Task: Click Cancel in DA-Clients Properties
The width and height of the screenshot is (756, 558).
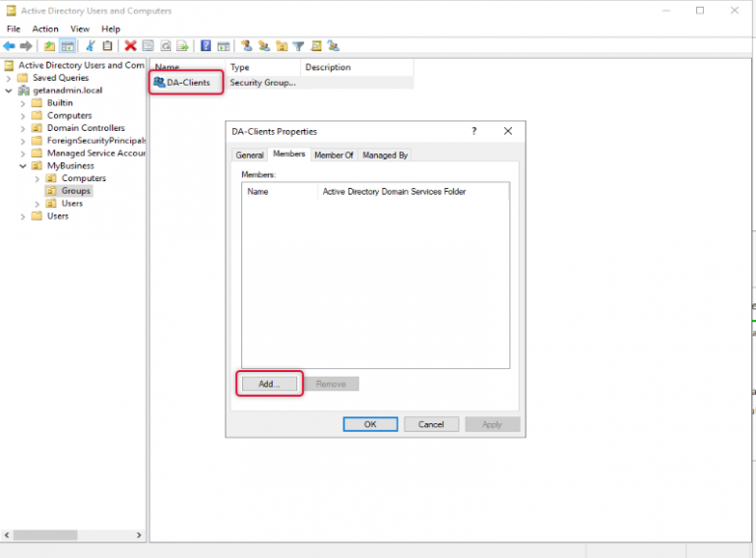Action: (x=431, y=424)
